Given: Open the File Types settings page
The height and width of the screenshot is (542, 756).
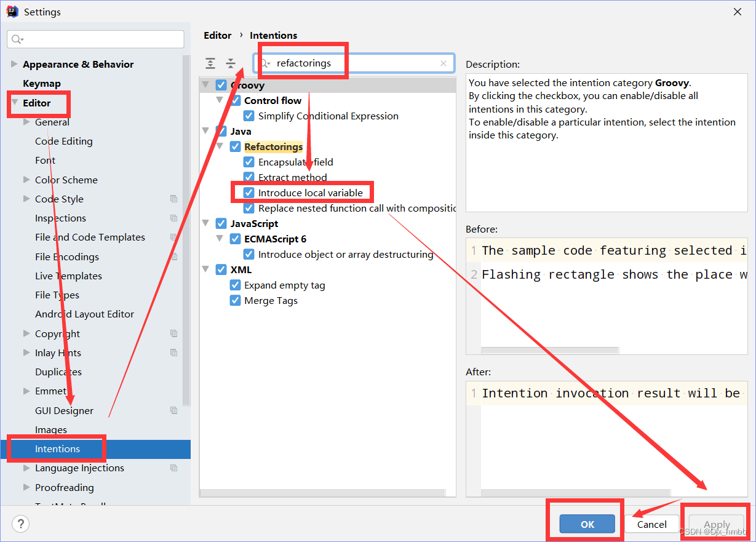Looking at the screenshot, I should [57, 295].
